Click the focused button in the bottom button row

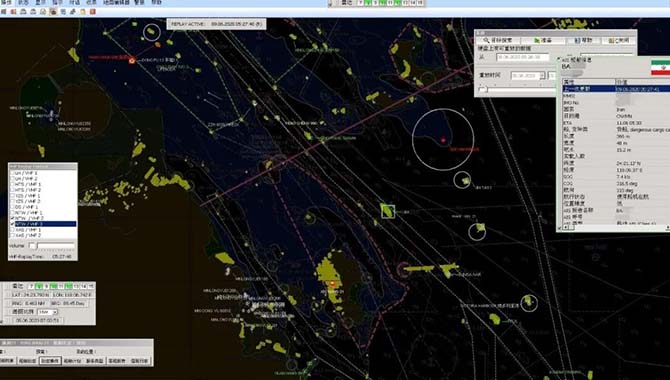point(50,361)
